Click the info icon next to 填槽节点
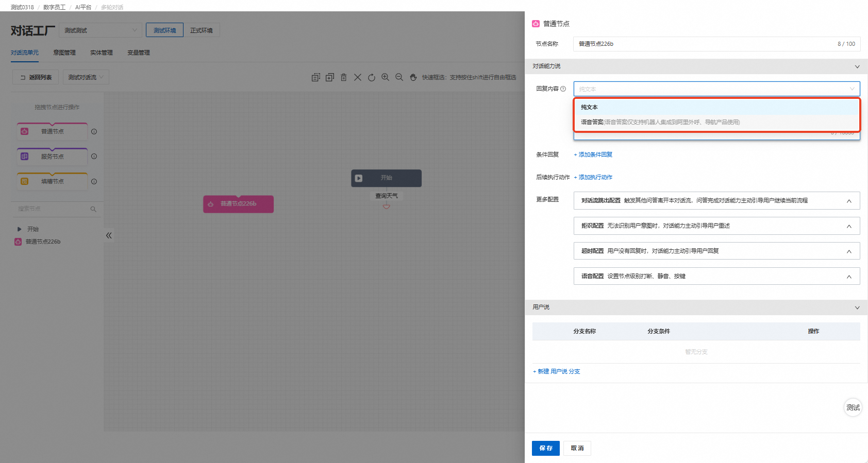 [x=94, y=181]
